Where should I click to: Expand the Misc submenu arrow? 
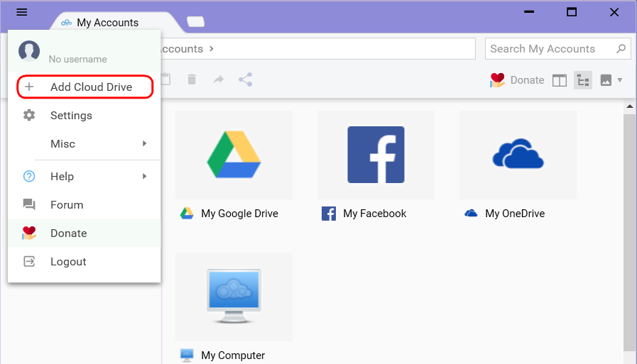coord(144,143)
